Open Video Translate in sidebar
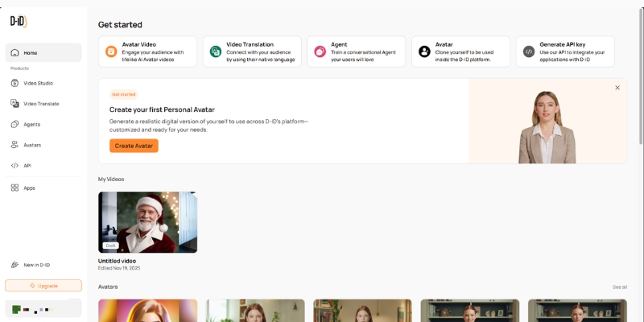The image size is (644, 322). [40, 104]
